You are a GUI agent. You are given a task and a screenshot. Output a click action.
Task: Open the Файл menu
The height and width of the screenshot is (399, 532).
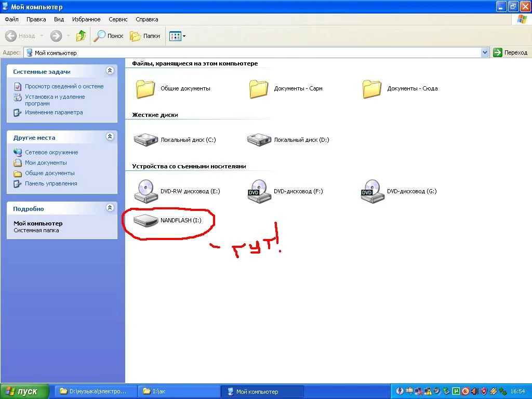(x=11, y=19)
